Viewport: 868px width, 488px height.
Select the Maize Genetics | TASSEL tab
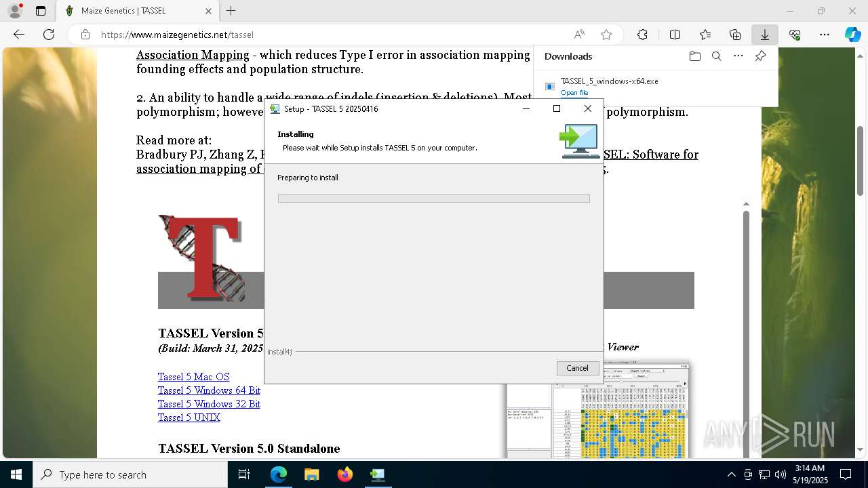[138, 11]
